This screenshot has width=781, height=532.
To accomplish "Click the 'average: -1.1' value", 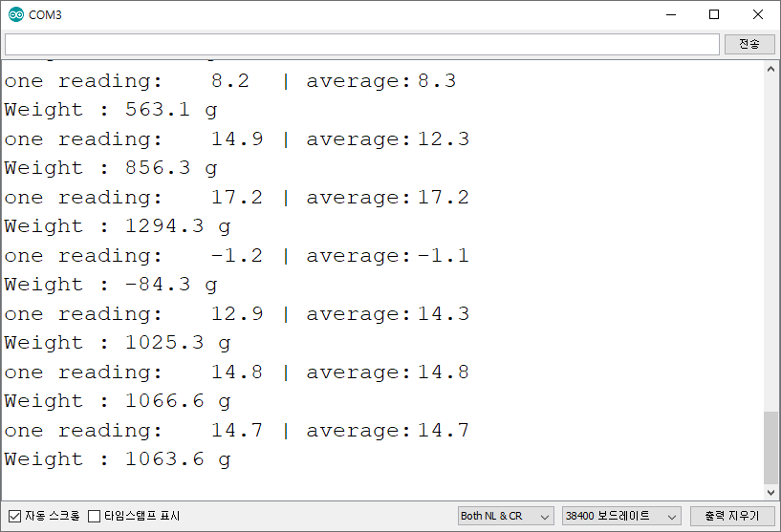I will [x=388, y=256].
